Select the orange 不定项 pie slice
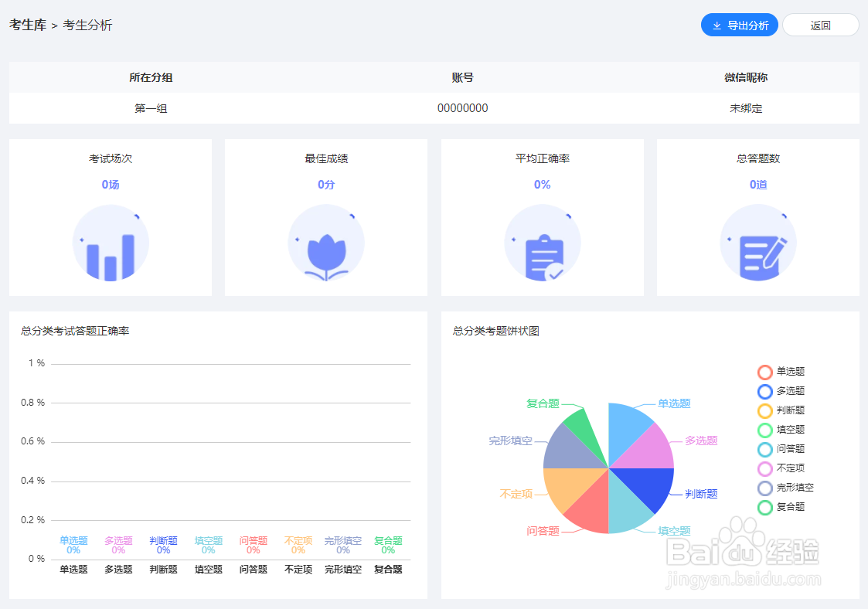This screenshot has width=868, height=609. [x=568, y=485]
